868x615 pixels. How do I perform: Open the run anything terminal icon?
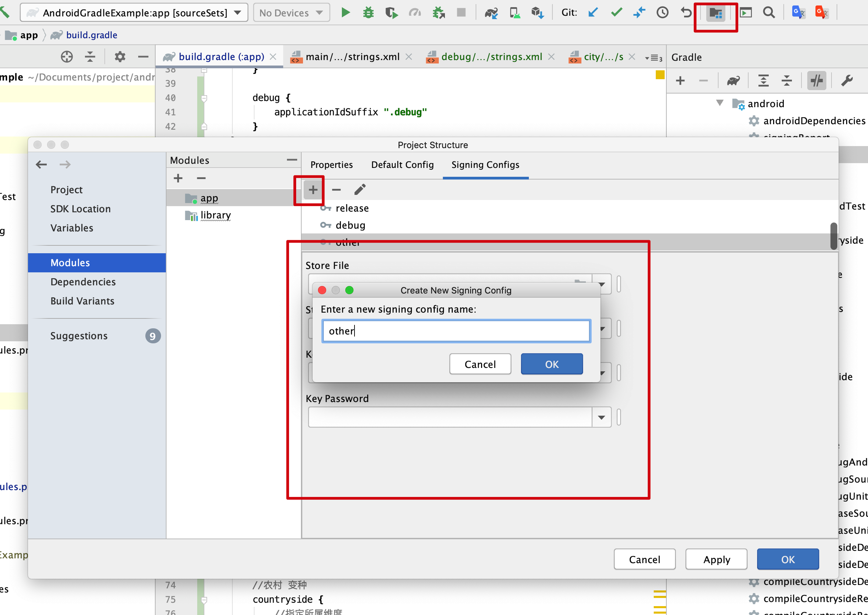(746, 13)
